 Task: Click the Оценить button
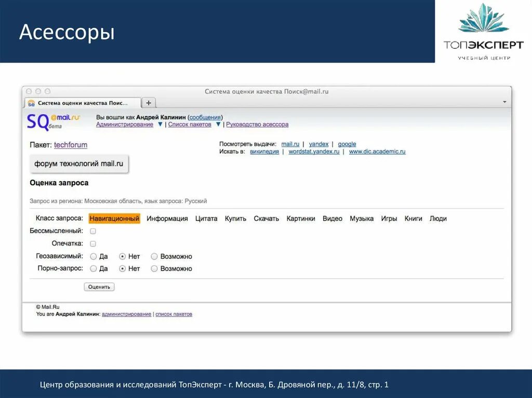click(x=99, y=287)
